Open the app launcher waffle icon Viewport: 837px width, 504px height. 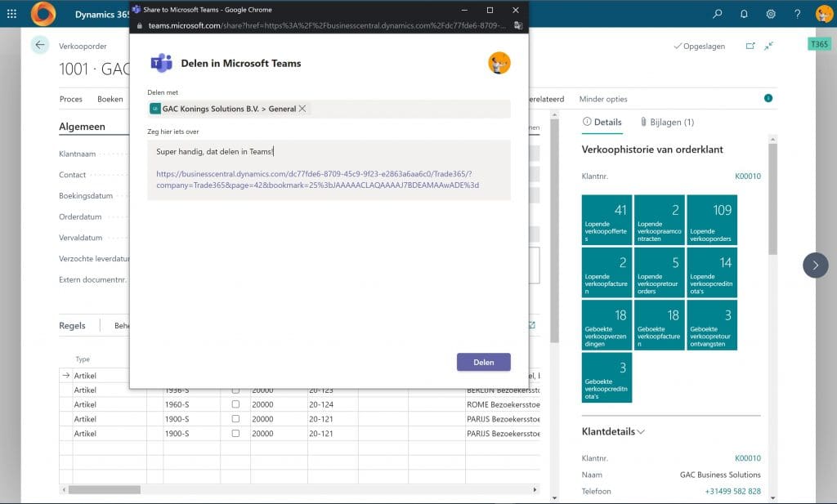coord(11,14)
